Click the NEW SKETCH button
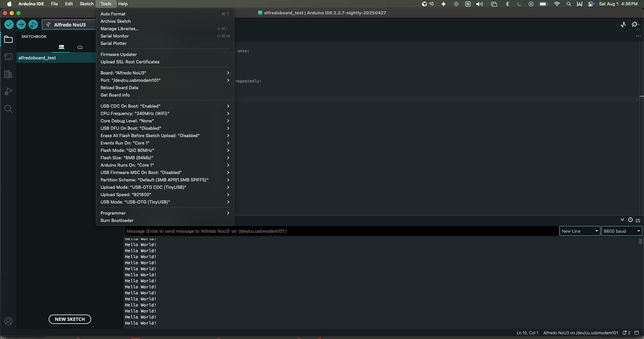Viewport: 644px width, 339px height. click(70, 319)
